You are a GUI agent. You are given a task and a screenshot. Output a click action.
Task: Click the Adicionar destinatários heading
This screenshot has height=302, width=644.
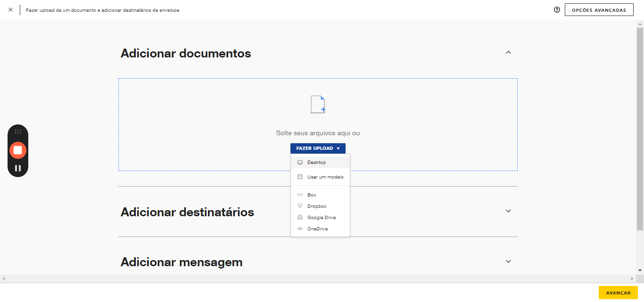click(x=187, y=212)
